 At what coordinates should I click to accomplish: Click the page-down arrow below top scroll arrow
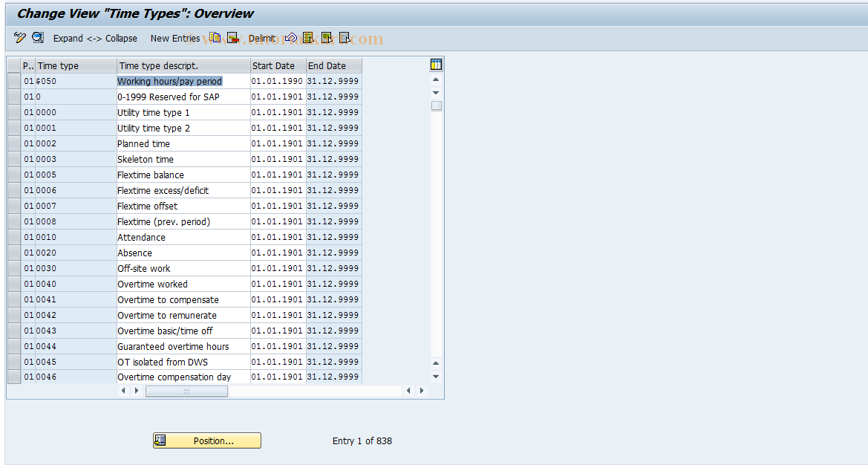(436, 92)
